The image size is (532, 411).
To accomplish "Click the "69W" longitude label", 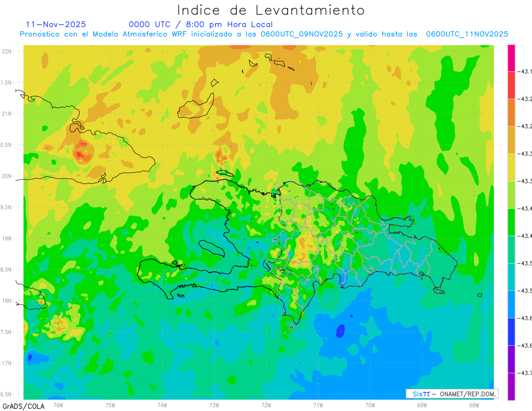I will tap(422, 405).
